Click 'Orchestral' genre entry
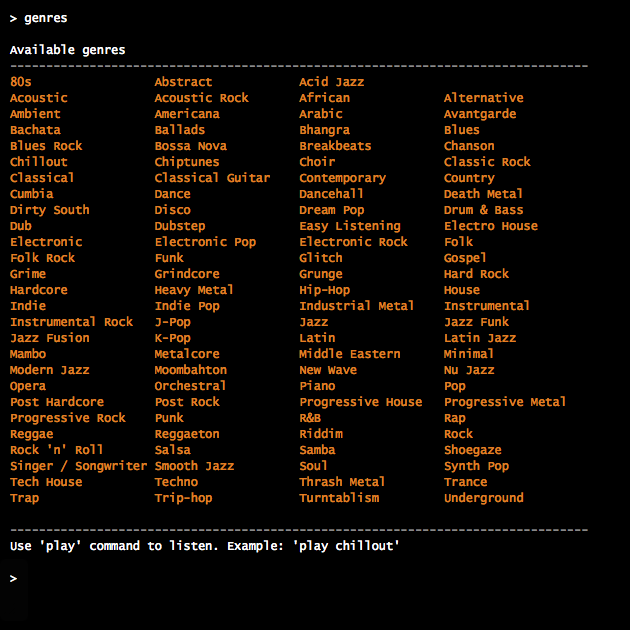630x630 pixels. [x=190, y=386]
